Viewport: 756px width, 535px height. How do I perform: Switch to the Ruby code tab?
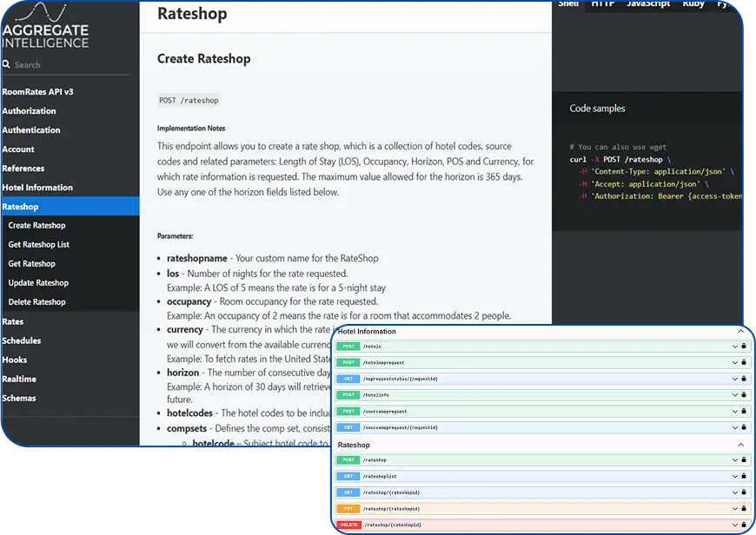(693, 3)
